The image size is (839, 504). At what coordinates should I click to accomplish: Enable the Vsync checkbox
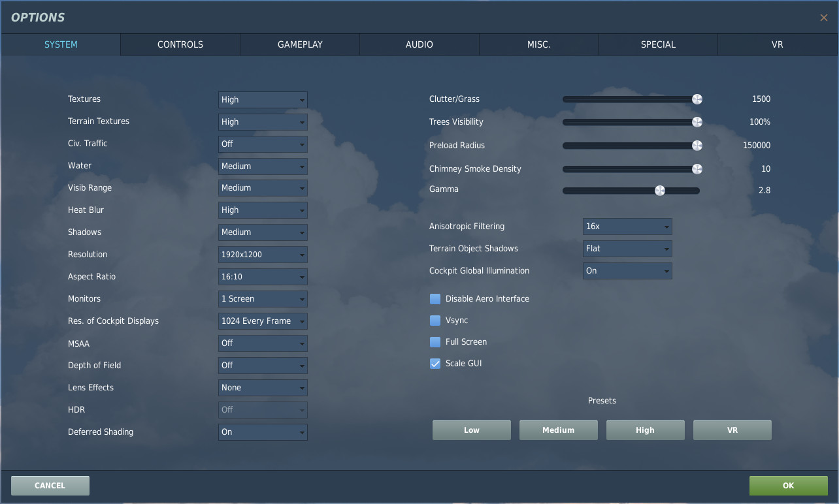click(435, 321)
